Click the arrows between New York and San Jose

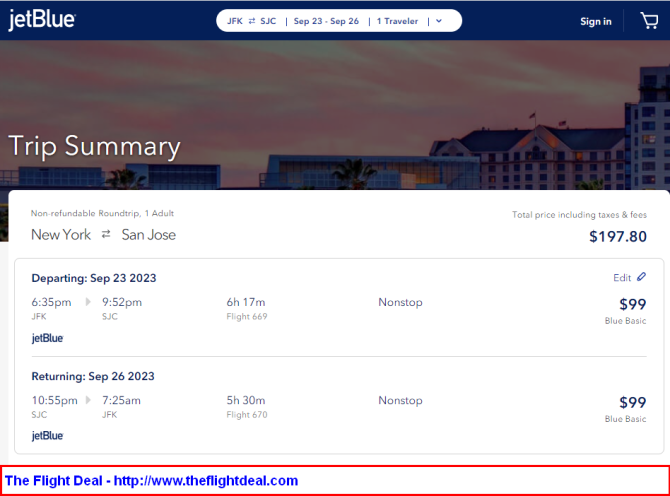tap(106, 234)
